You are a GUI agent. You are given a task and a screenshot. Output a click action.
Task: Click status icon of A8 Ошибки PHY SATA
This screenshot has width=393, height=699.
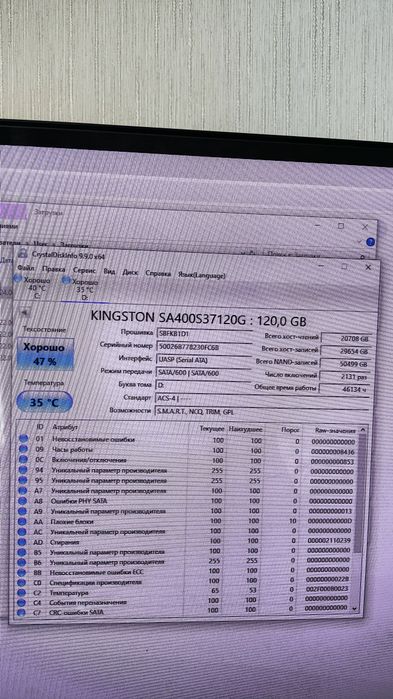point(23,500)
